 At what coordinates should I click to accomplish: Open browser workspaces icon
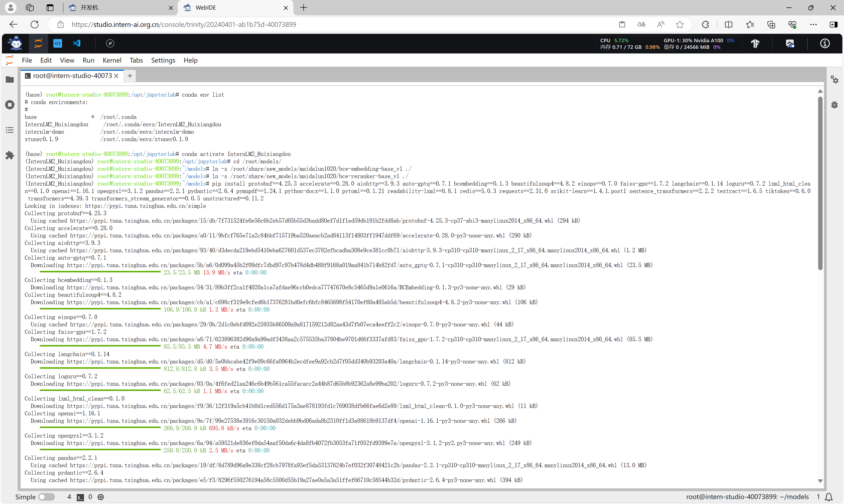click(30, 7)
